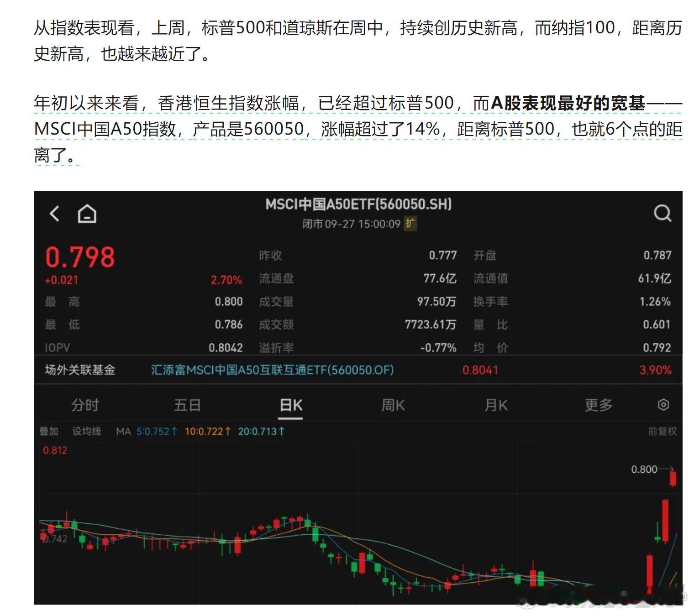This screenshot has width=694, height=616.
Task: Open search with magnifier icon
Action: coord(662,213)
